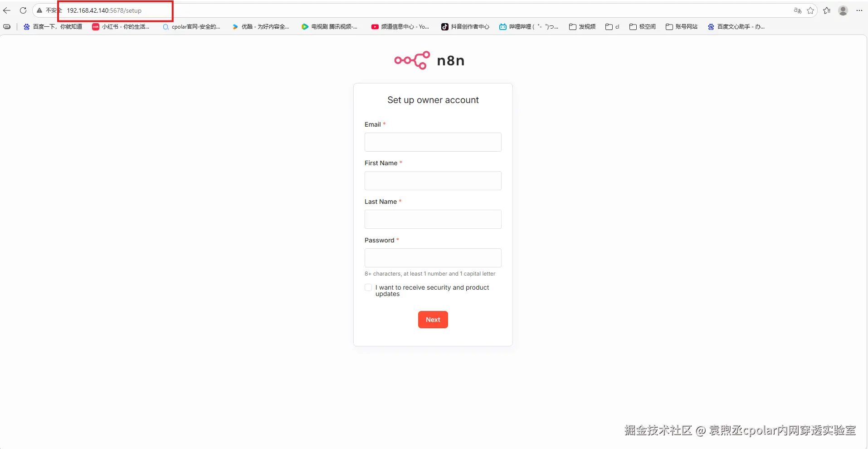Click the Next button
868x449 pixels.
433,320
